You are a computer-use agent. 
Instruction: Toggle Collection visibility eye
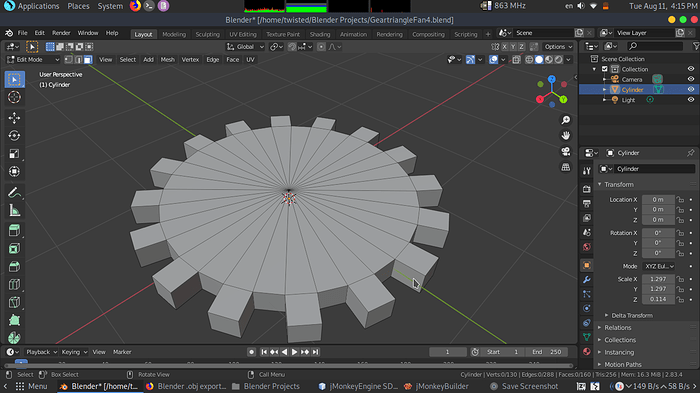[691, 69]
